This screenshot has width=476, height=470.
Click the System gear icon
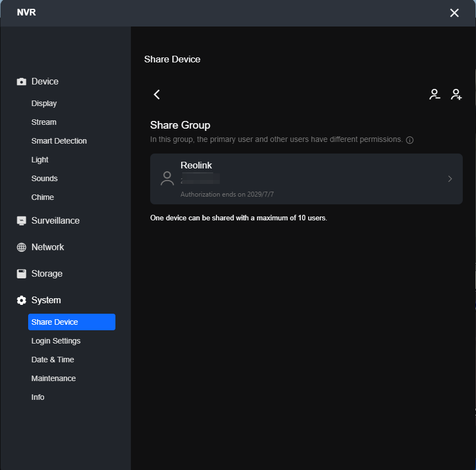pos(21,300)
